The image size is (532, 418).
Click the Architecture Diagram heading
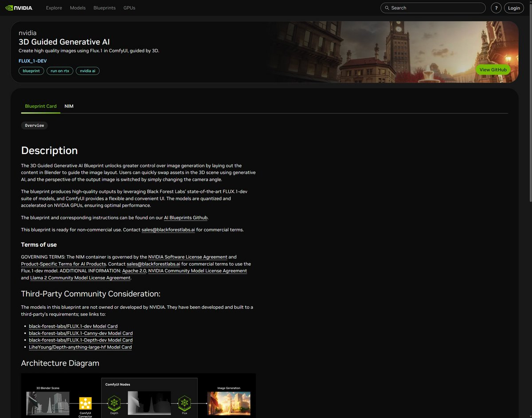(60, 363)
